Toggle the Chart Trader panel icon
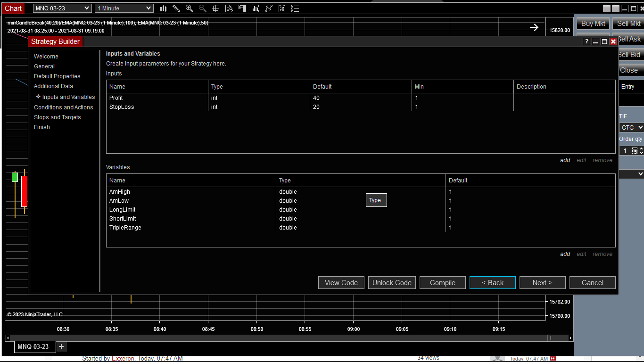Viewport: 644px width, 362px height. click(x=242, y=8)
